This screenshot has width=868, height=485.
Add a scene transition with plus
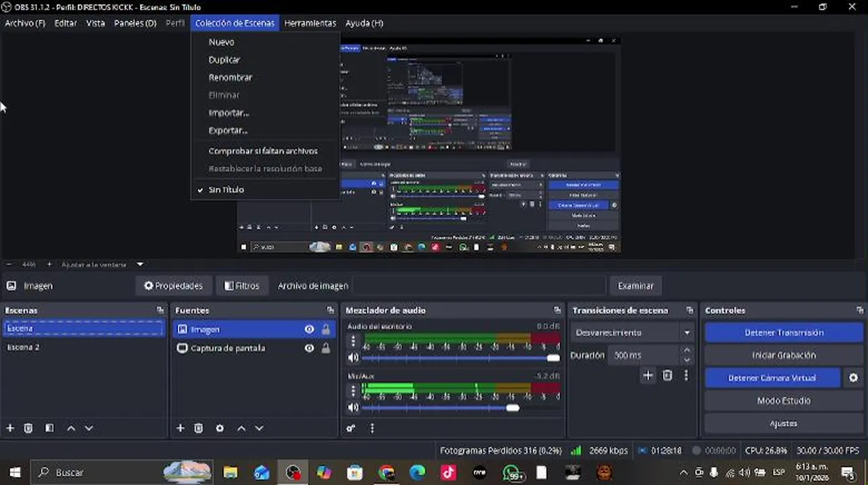pyautogui.click(x=648, y=375)
